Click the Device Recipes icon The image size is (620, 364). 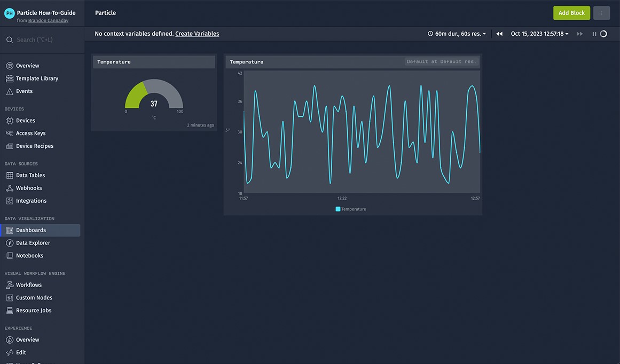(x=10, y=146)
